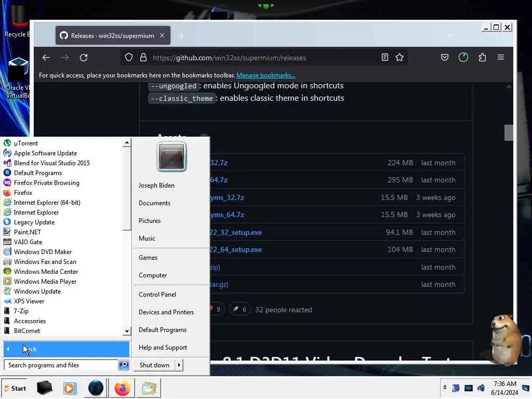Open Pictures from the Start menu

(150, 220)
